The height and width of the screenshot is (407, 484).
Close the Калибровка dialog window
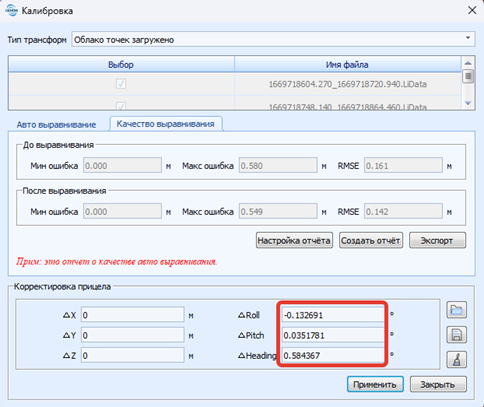tap(472, 10)
